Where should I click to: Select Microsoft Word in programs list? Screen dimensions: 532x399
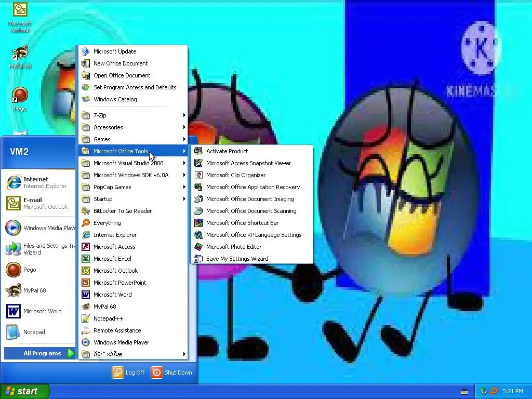134,295
